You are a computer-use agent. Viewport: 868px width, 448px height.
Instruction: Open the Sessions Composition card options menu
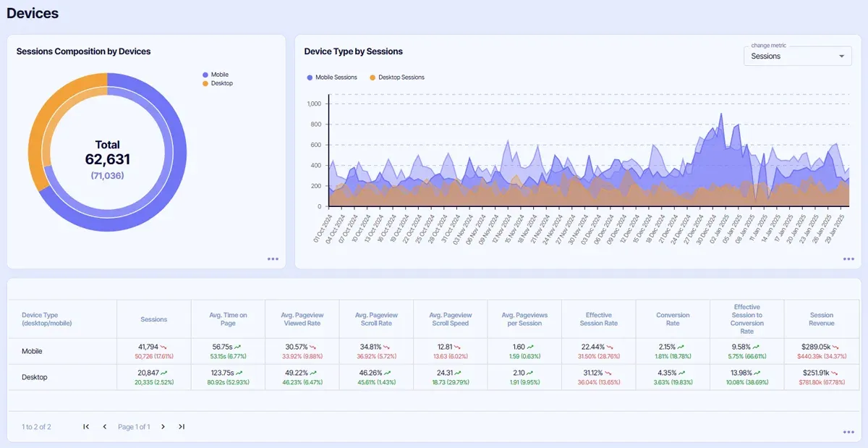[273, 258]
